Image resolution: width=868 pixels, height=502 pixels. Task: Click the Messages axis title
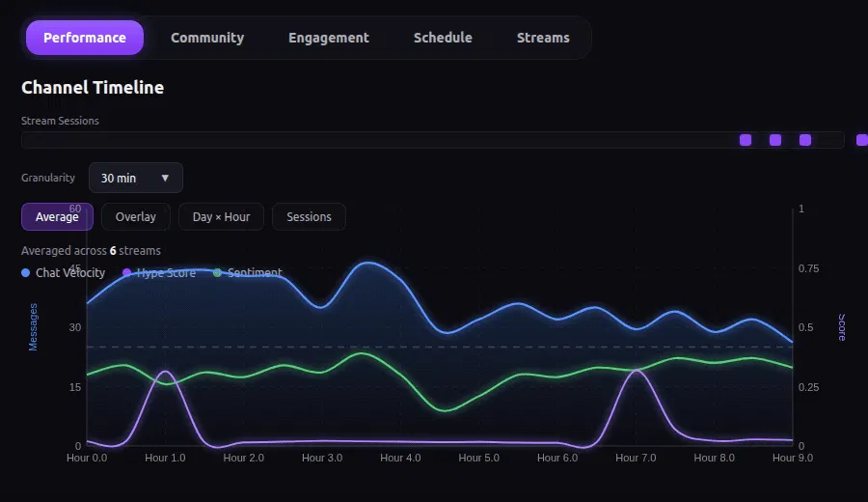(x=33, y=327)
